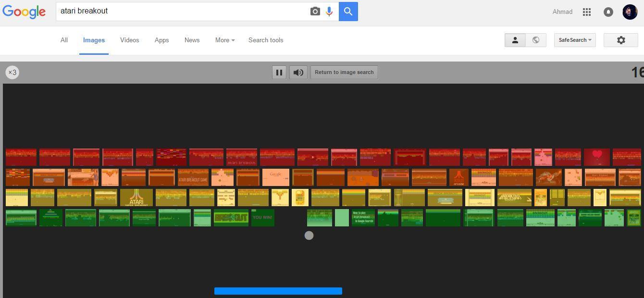
Task: Click the yellow Atari logo brick
Action: (x=136, y=198)
